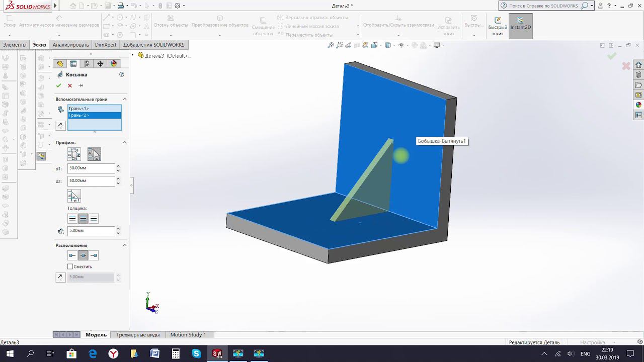Set thickness to both sides option
This screenshot has height=362, width=644.
coord(83,219)
